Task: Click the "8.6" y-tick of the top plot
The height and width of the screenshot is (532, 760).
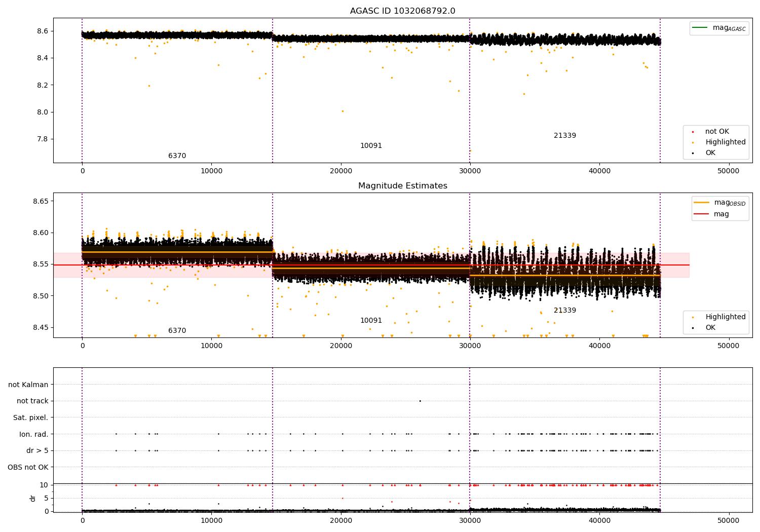Action: [x=43, y=31]
